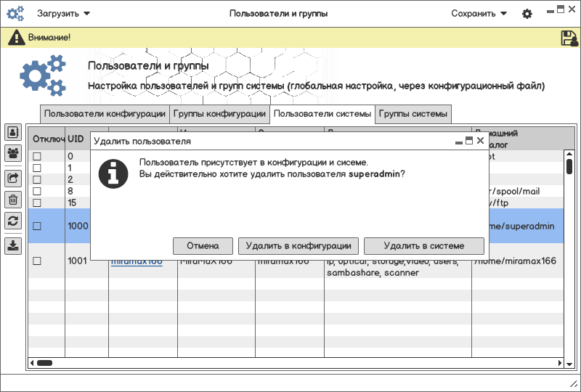581x392 pixels.
Task: Toggle the disable checkbox for UID 15
Action: tap(37, 203)
